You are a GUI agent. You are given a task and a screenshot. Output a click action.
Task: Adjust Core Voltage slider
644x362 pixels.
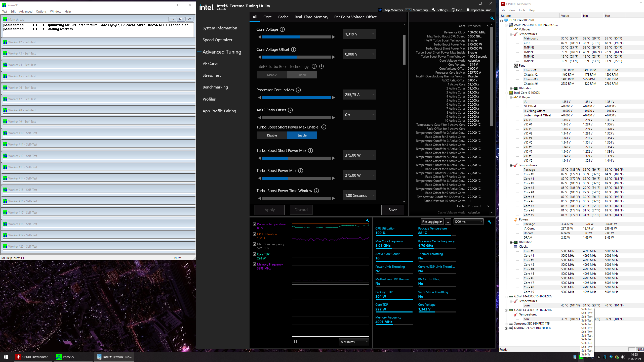pyautogui.click(x=296, y=37)
